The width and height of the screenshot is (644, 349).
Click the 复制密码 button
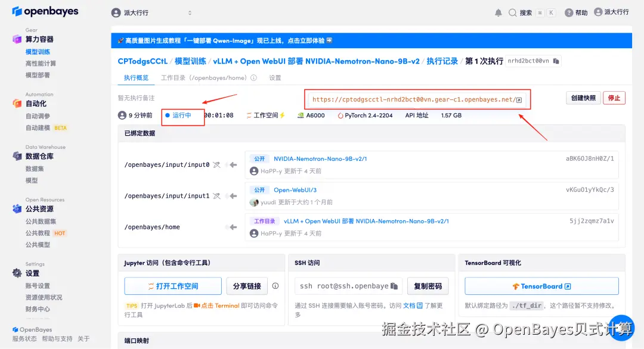428,286
